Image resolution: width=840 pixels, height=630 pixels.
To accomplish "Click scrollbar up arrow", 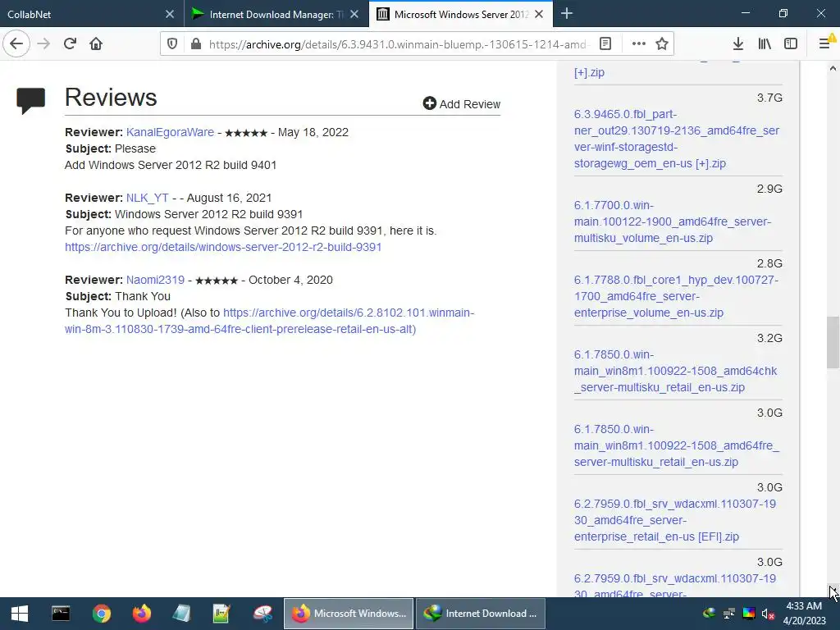I will [x=833, y=68].
